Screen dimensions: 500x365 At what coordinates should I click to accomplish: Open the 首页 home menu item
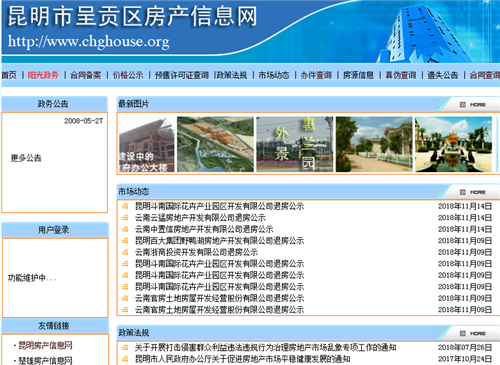tap(9, 75)
